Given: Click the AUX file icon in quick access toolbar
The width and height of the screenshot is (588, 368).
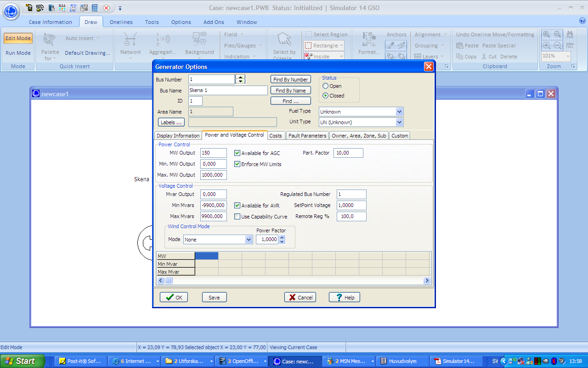Looking at the screenshot, I should [40, 8].
